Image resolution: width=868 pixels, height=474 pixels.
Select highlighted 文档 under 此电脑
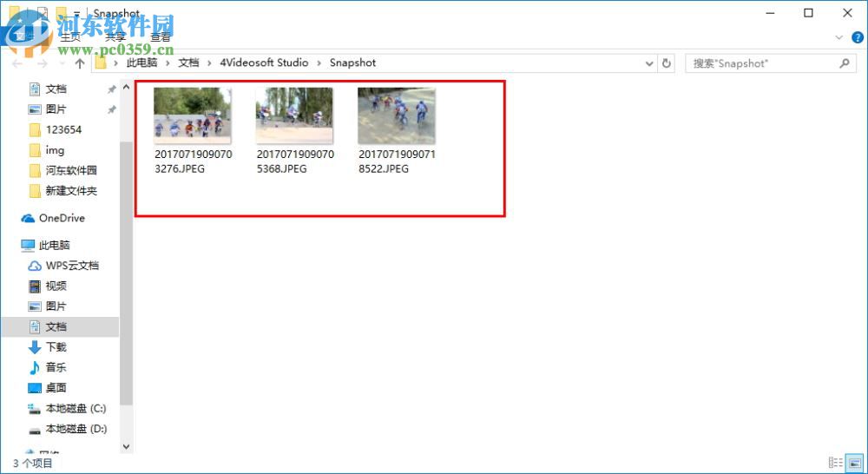[60, 326]
